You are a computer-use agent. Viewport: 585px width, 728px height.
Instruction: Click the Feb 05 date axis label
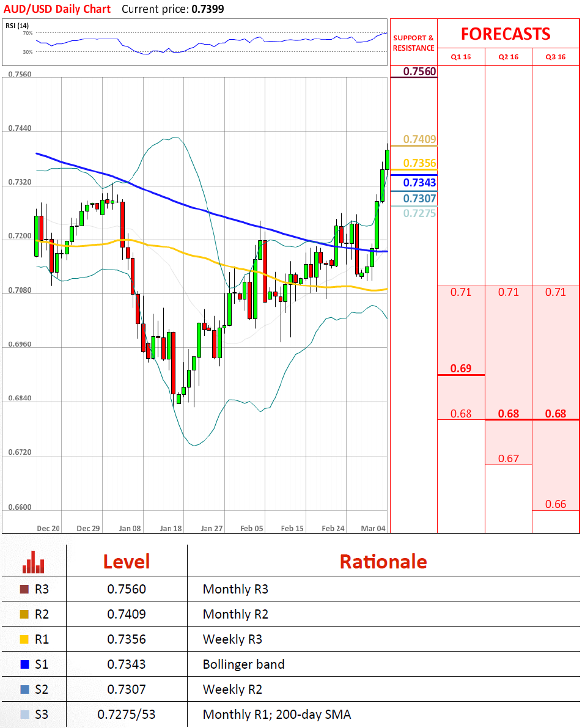pyautogui.click(x=252, y=528)
